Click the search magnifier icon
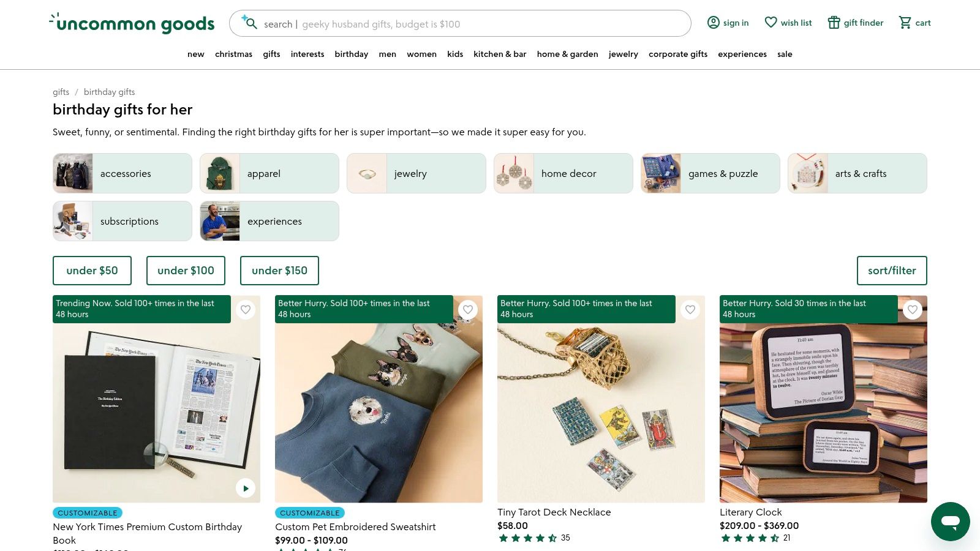The image size is (980, 551). tap(251, 24)
